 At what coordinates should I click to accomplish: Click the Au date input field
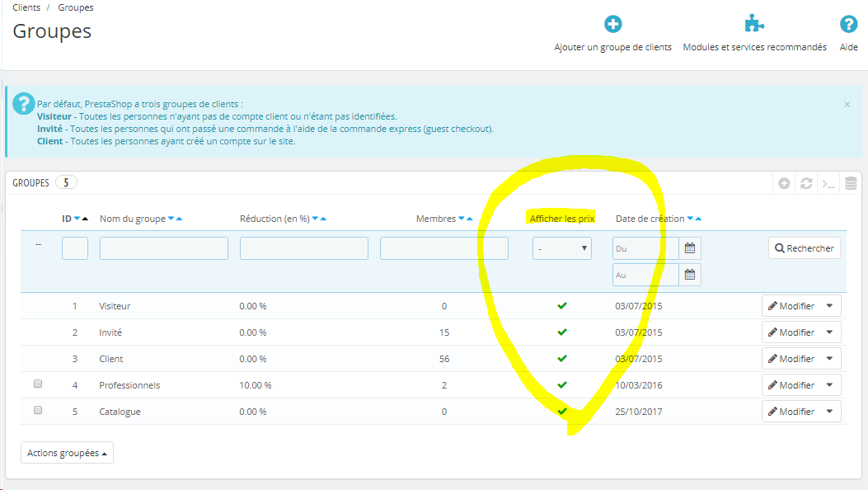[645, 275]
